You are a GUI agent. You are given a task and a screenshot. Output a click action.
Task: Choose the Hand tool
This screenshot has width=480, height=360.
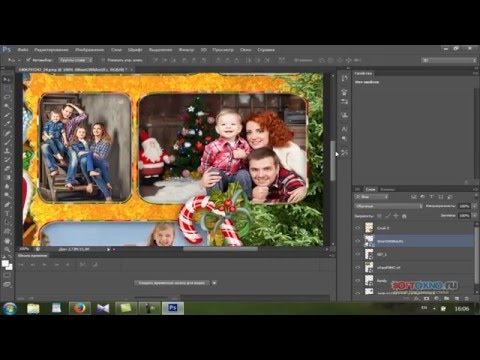[x=7, y=240]
